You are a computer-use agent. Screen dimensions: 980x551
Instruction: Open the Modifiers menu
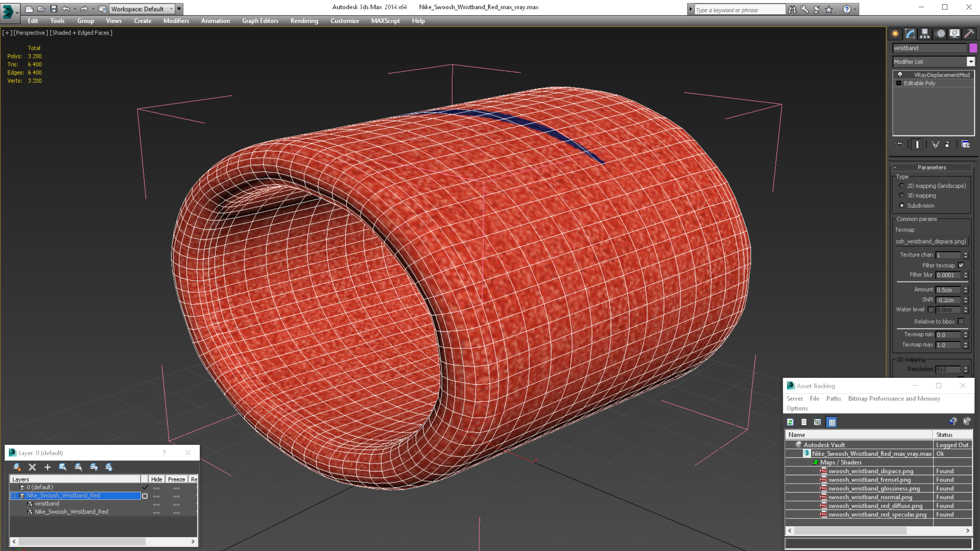point(176,21)
